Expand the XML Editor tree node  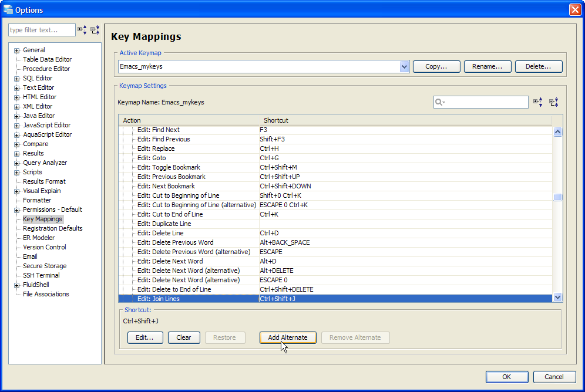point(17,107)
